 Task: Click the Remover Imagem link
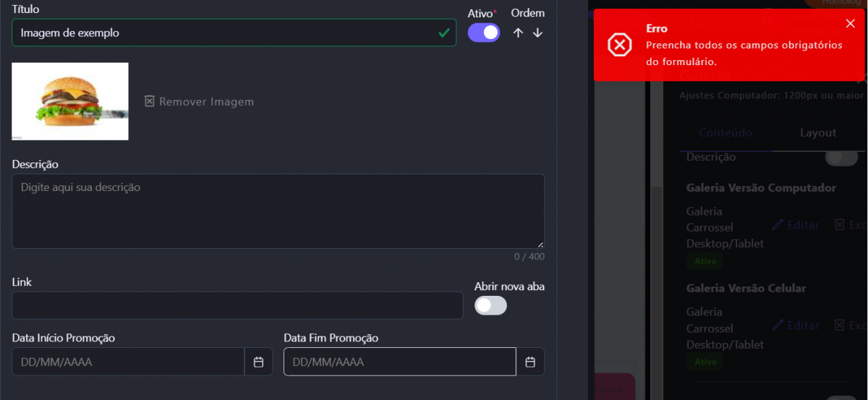coord(206,102)
